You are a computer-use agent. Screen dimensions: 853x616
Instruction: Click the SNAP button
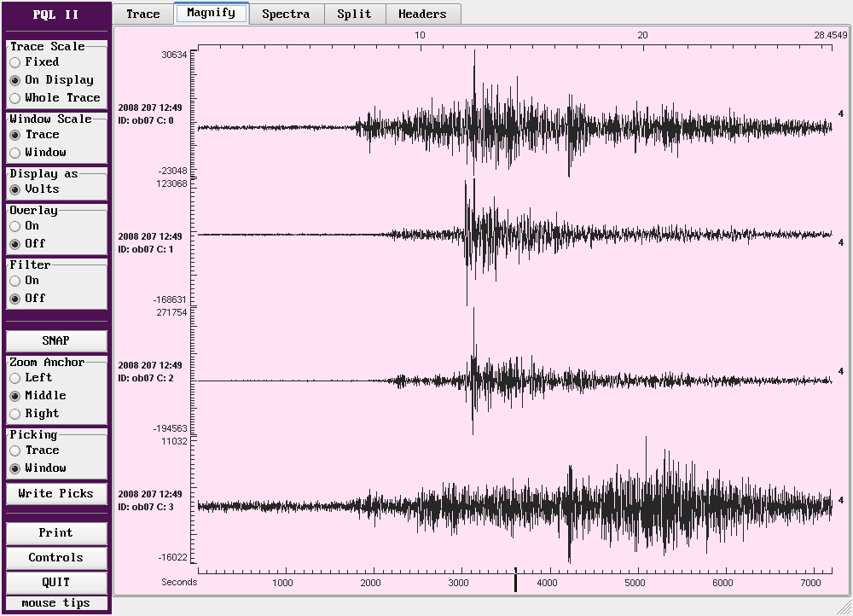pos(56,340)
